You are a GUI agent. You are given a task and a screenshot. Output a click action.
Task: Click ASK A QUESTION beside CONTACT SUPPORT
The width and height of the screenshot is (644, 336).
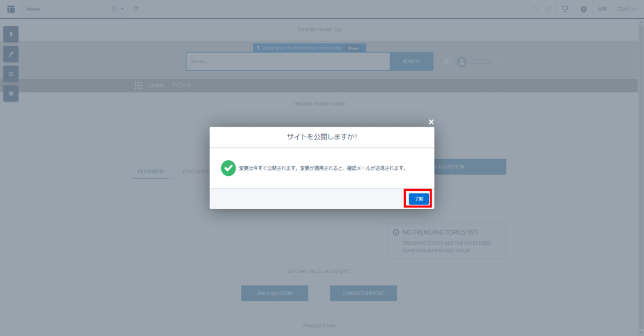(x=275, y=294)
